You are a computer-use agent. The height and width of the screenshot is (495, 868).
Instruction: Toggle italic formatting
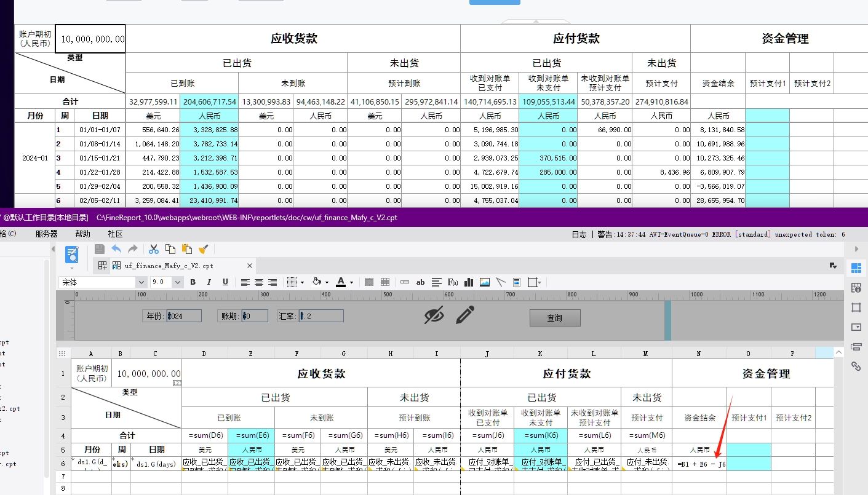click(209, 282)
